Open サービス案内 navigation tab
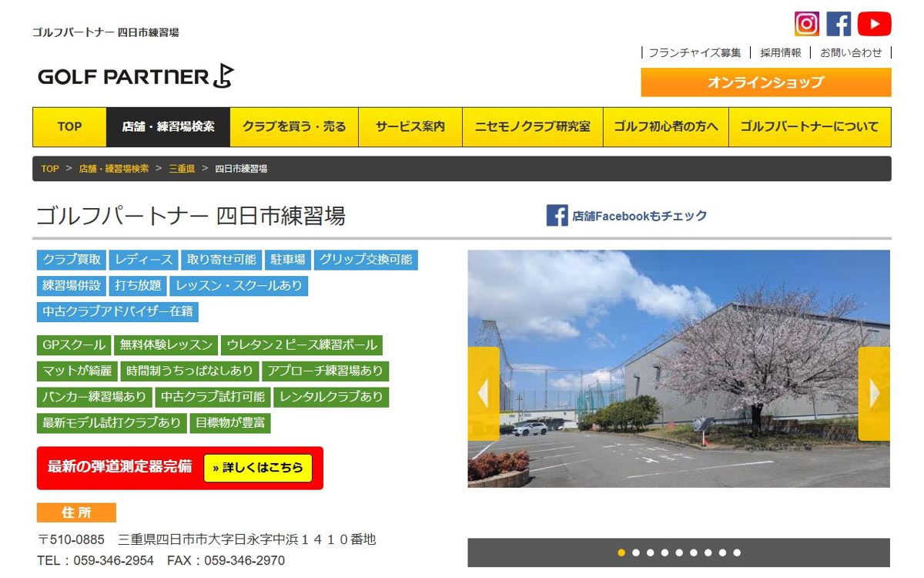924x578 pixels. click(410, 127)
